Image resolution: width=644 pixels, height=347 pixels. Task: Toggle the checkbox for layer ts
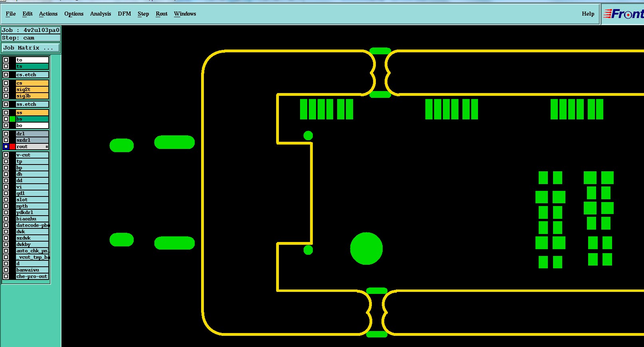coord(6,66)
